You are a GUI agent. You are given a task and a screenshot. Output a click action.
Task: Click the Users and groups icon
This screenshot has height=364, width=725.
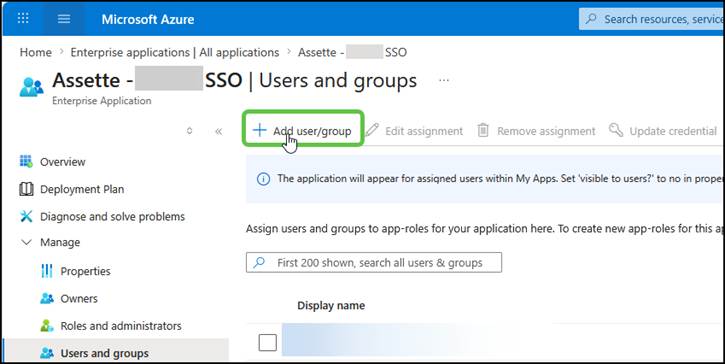(47, 353)
